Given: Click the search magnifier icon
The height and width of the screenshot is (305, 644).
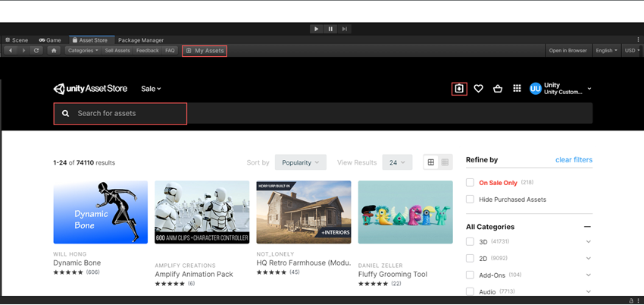Looking at the screenshot, I should pos(66,114).
